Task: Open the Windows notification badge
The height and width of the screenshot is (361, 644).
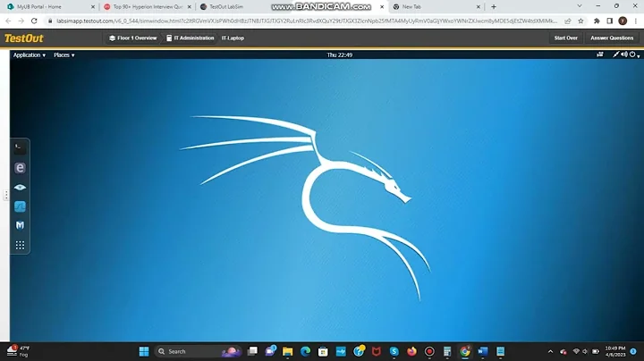Action: 633,351
